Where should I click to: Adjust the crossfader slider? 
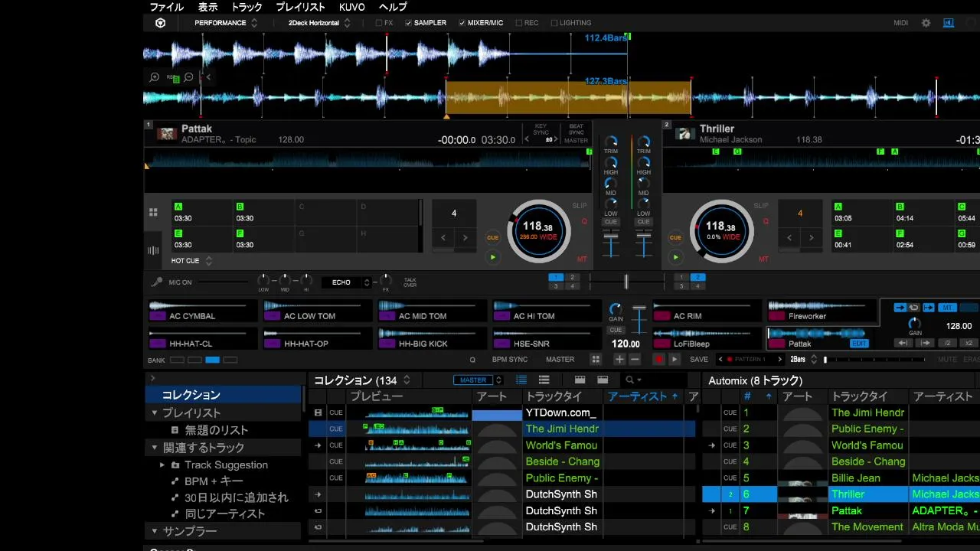tap(626, 282)
